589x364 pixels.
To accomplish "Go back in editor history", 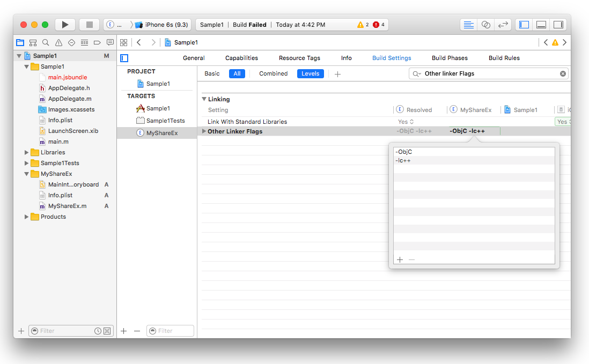I will (x=139, y=42).
